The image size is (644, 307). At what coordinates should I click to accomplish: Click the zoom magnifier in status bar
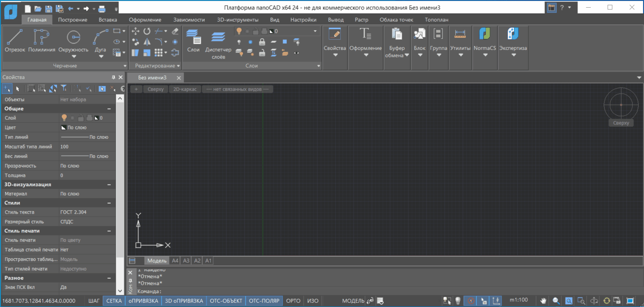click(556, 301)
